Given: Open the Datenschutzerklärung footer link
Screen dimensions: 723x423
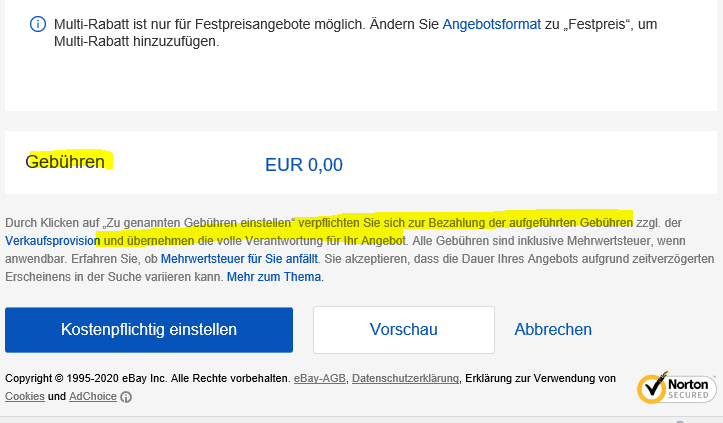Looking at the screenshot, I should (405, 378).
